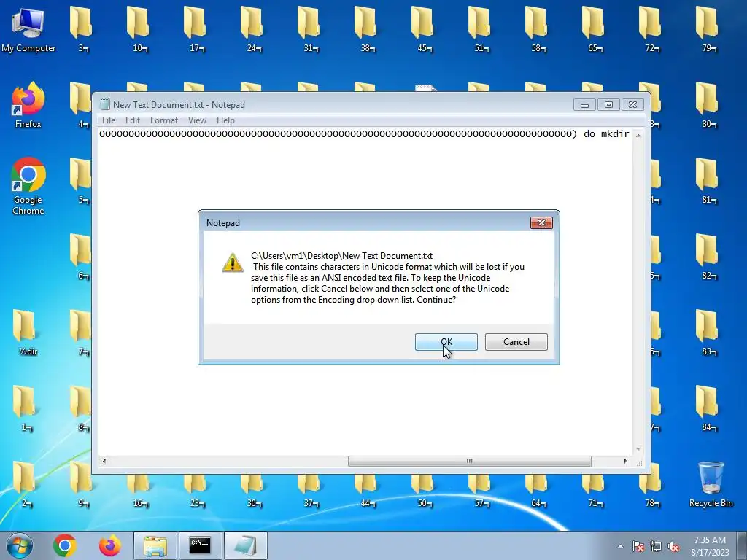747x560 pixels.
Task: Open the Edit menu in Notepad
Action: [133, 120]
